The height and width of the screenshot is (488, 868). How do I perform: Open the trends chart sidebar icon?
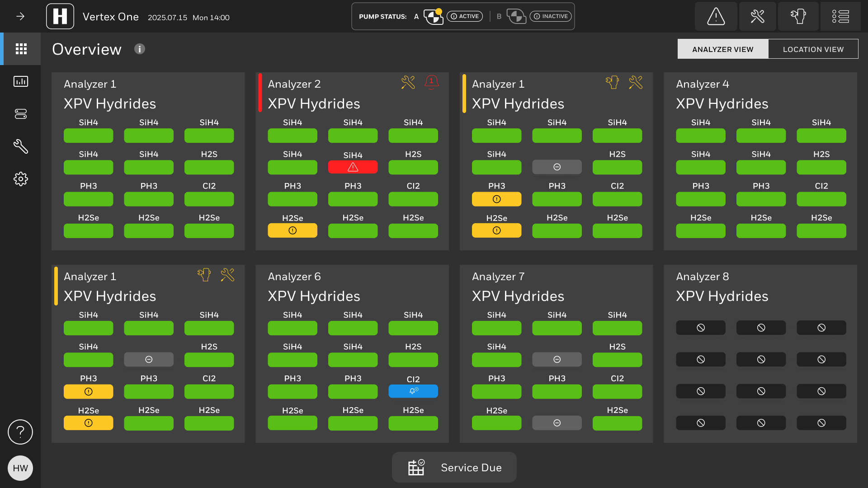(21, 81)
